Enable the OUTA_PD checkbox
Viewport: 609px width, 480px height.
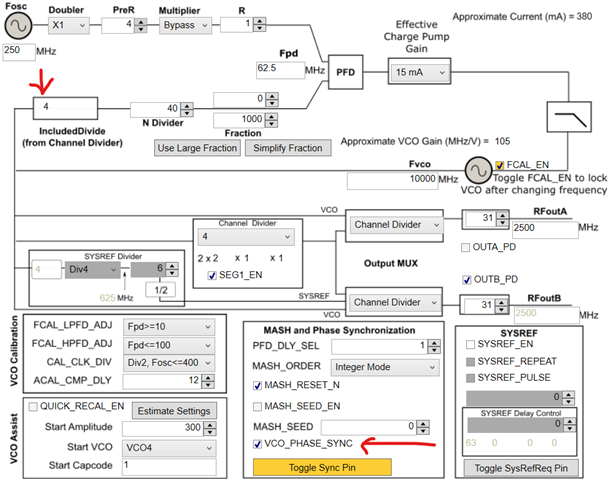465,247
